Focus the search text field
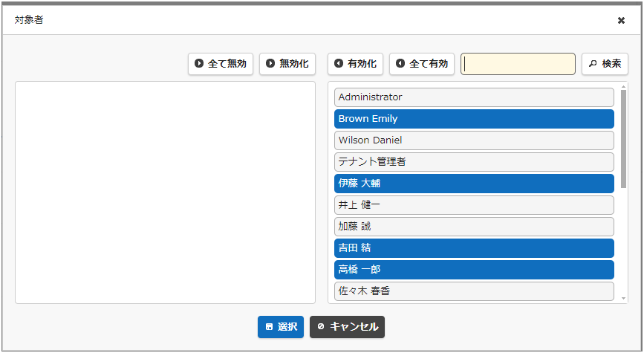644x353 pixels. tap(518, 64)
